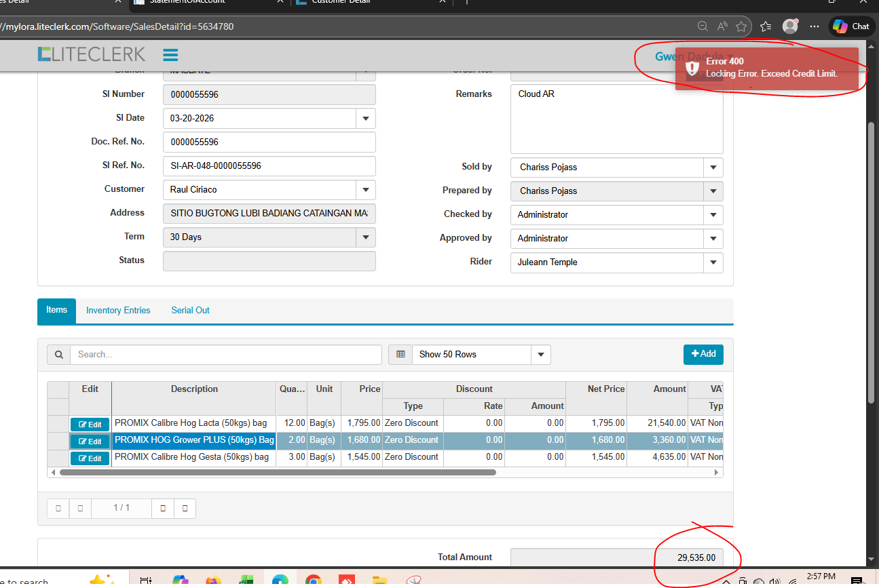879x588 pixels.
Task: Switch to the Serial Out tab
Action: tap(190, 311)
